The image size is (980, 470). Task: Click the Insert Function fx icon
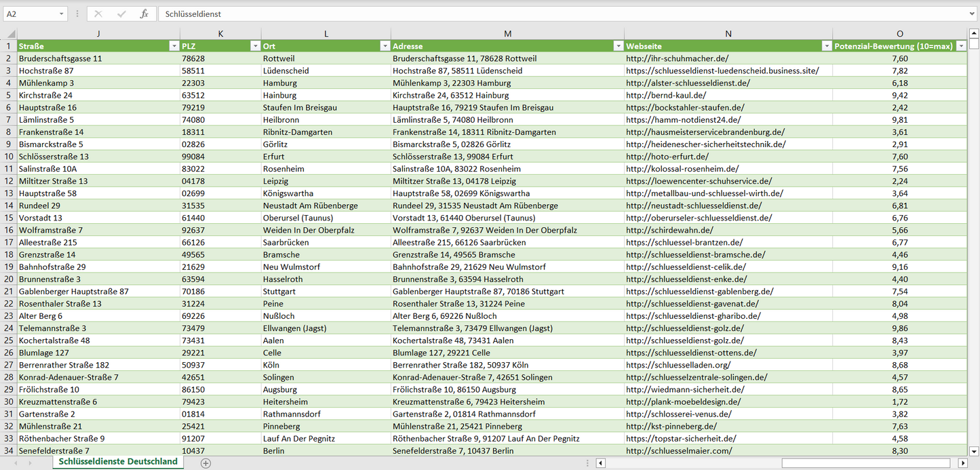pos(144,14)
